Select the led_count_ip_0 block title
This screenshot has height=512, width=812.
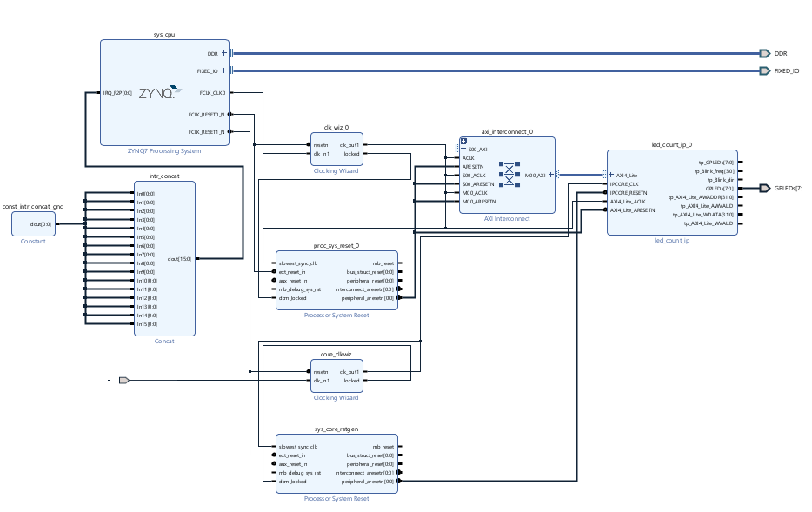point(672,144)
